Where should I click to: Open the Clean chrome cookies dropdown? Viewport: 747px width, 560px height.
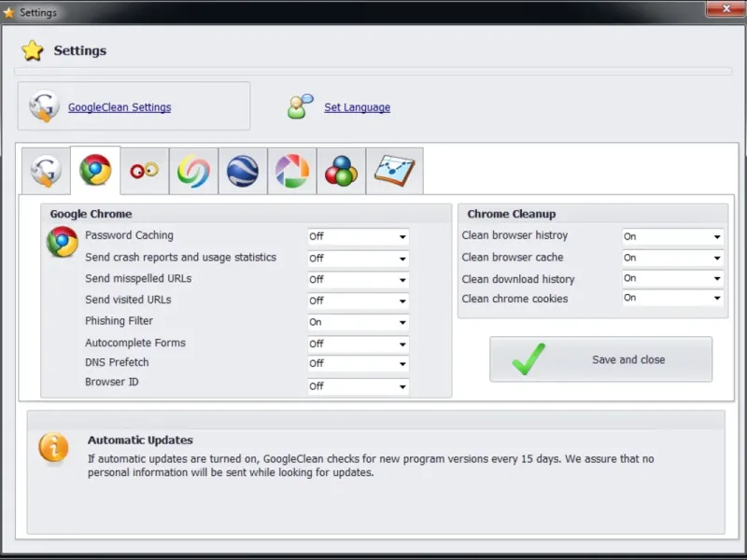pyautogui.click(x=672, y=298)
